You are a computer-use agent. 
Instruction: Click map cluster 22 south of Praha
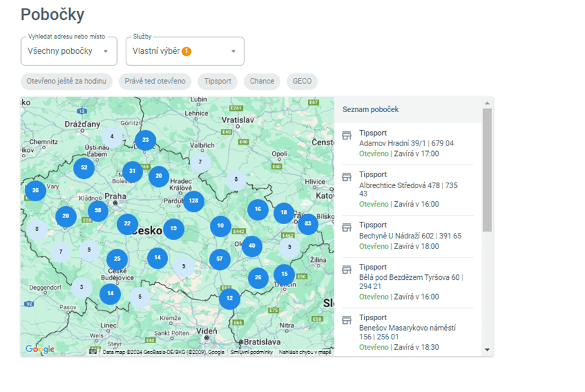coord(128,224)
